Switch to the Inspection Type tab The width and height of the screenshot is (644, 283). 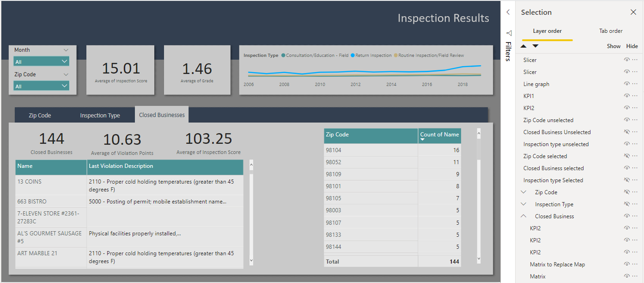pyautogui.click(x=100, y=115)
